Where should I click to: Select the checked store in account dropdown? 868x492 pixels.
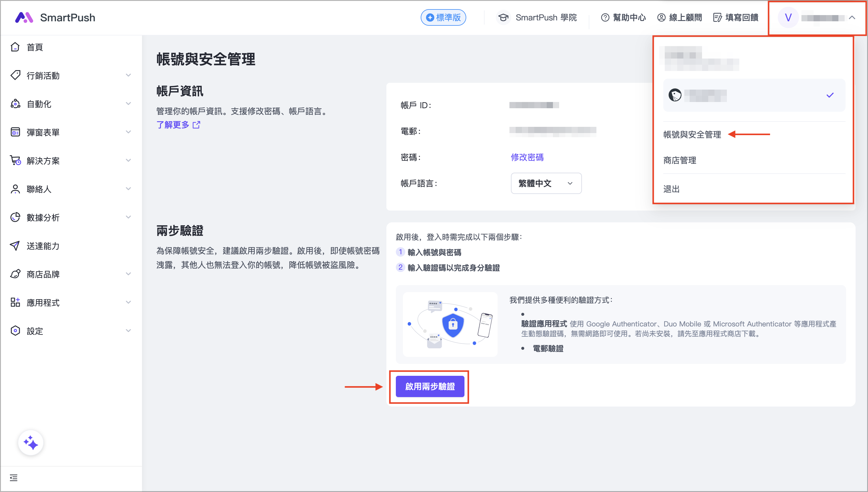point(754,95)
